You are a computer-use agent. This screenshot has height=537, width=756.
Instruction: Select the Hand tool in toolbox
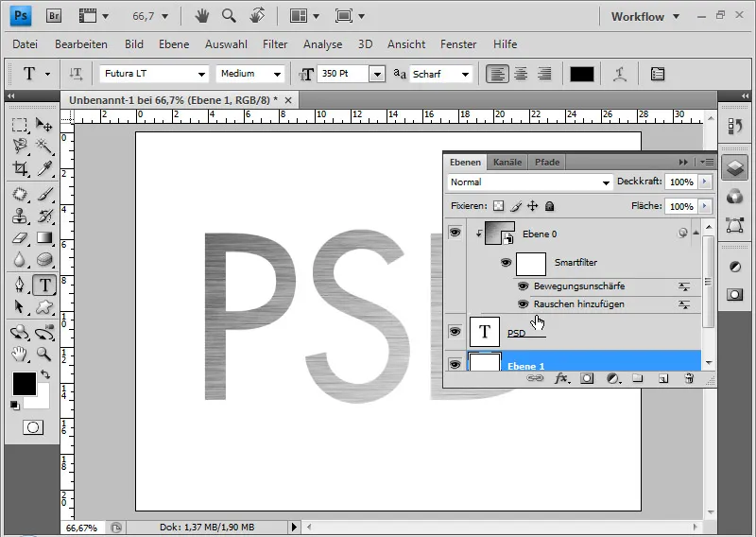(19, 355)
